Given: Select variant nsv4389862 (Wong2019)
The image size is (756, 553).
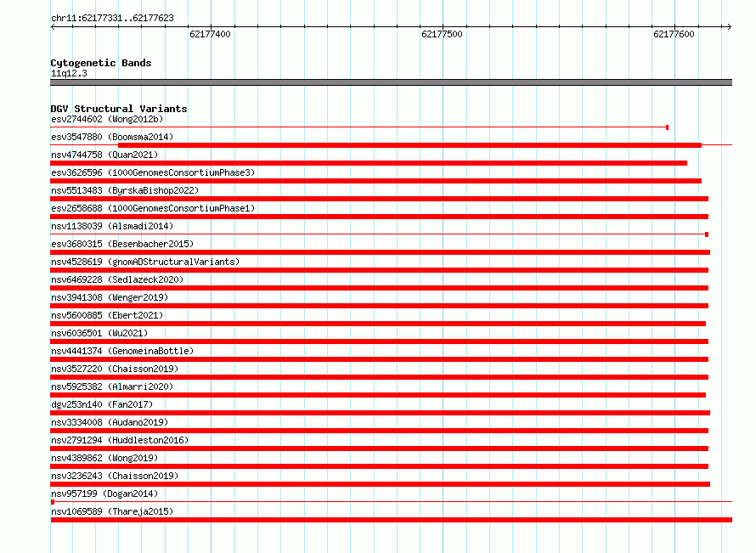Looking at the screenshot, I should pyautogui.click(x=104, y=458).
